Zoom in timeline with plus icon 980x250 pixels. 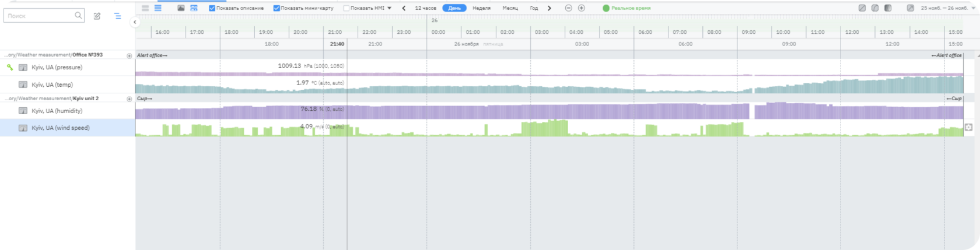coord(582,8)
